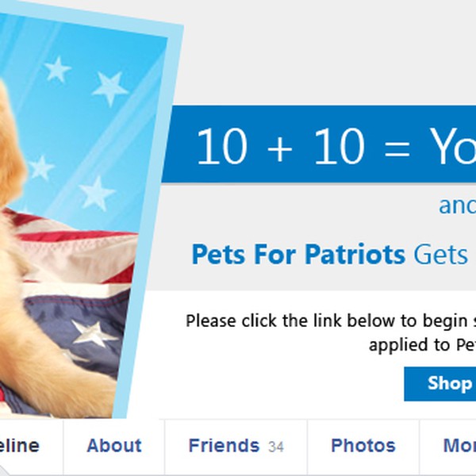Image resolution: width=476 pixels, height=476 pixels.
Task: Click the "Please click the link below" sentence
Action: click(x=331, y=321)
